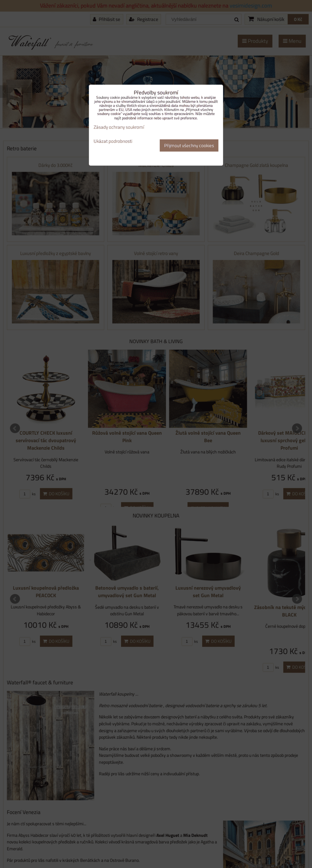Click the search magnifier icon
Viewport: 312px width, 868px height.
coord(236,19)
